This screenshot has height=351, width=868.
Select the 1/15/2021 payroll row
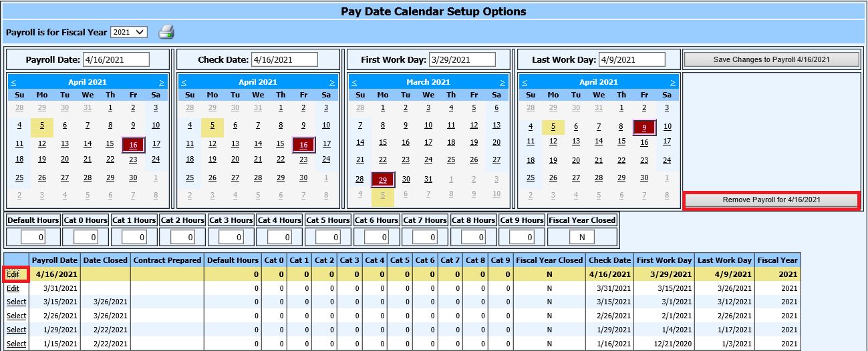coord(16,344)
